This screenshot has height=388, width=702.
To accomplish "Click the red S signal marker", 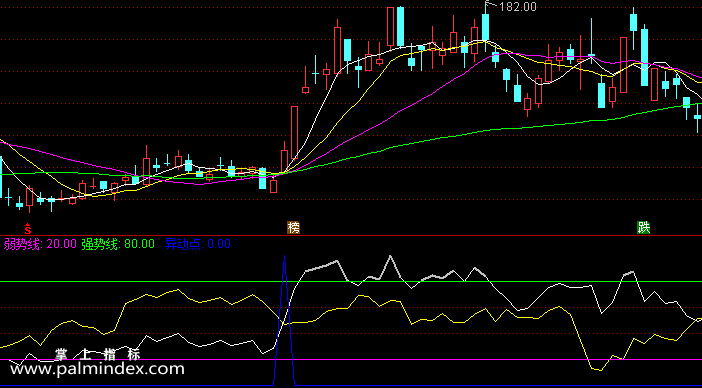I will pyautogui.click(x=28, y=228).
